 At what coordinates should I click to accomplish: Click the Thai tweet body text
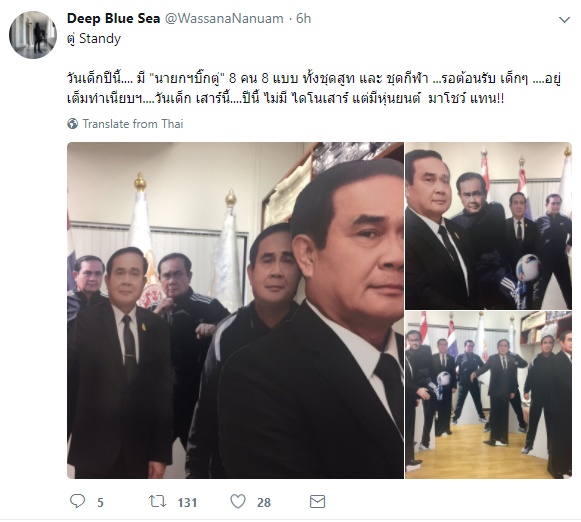(x=314, y=89)
